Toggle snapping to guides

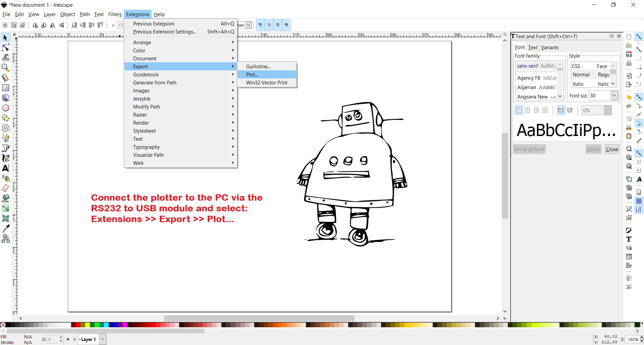pos(639,210)
